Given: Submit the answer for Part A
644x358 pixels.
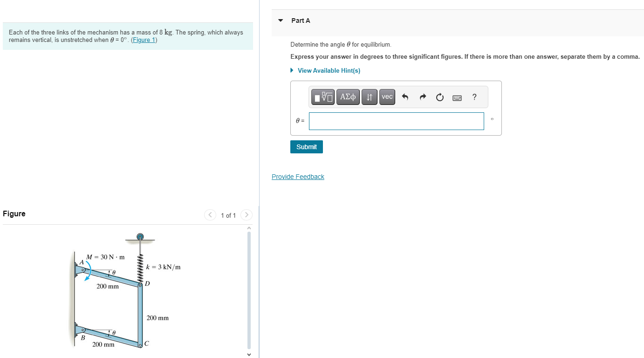Looking at the screenshot, I should click(307, 147).
